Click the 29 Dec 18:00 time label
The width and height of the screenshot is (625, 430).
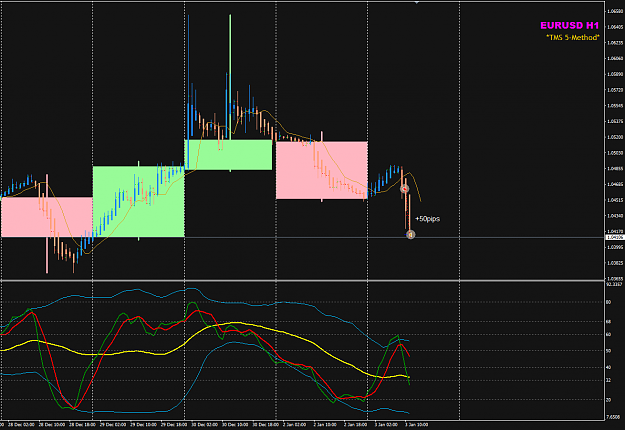tap(174, 425)
